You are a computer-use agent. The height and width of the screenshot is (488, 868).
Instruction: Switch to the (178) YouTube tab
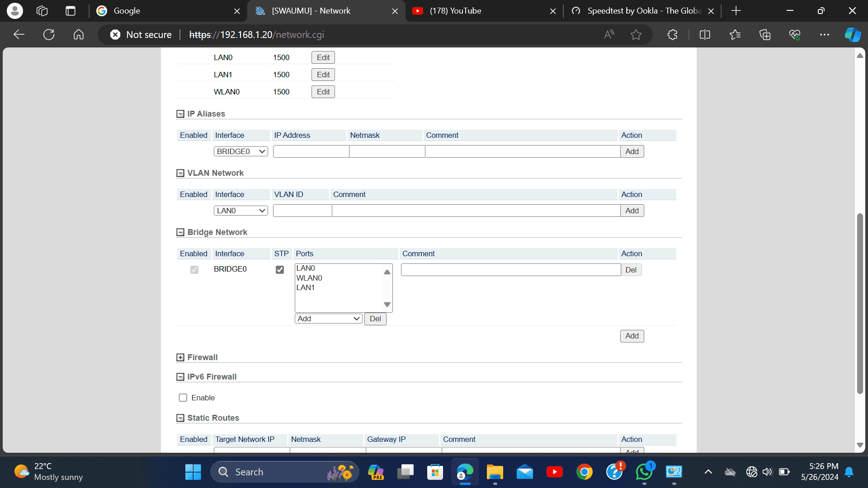[484, 11]
